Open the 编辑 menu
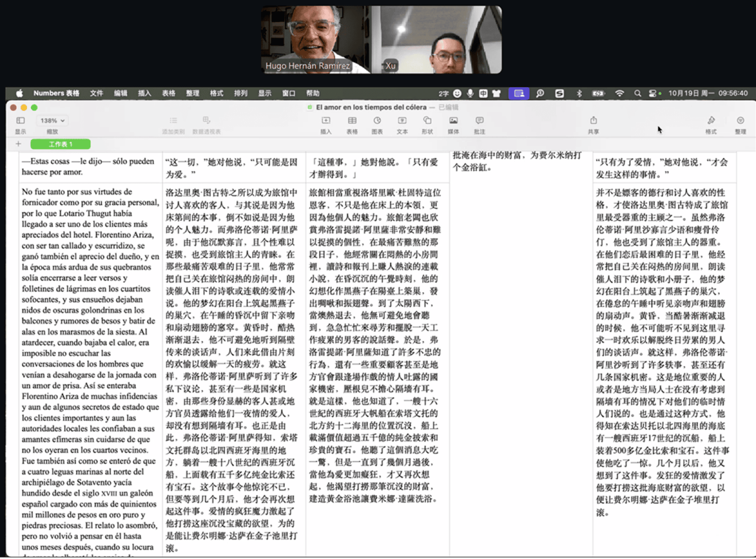 pyautogui.click(x=121, y=93)
